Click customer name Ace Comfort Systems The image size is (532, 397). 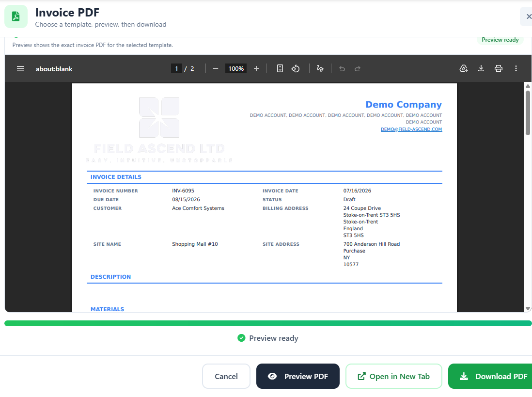[x=198, y=208]
